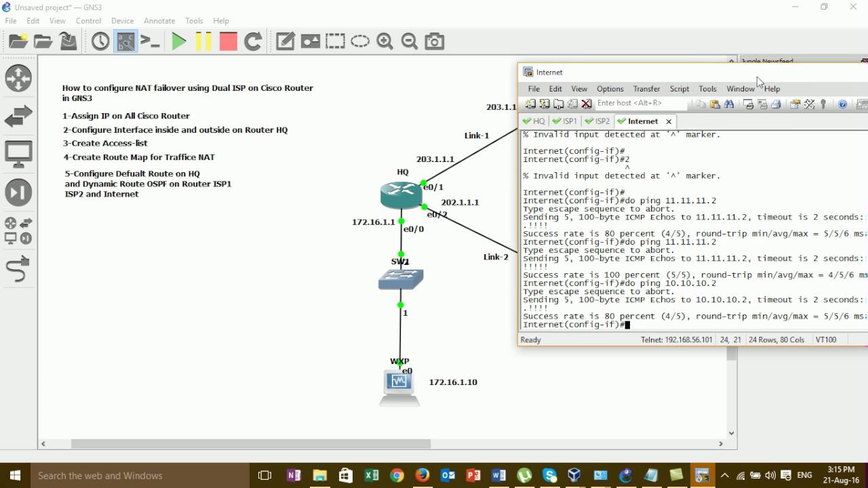This screenshot has height=488, width=868.
Task: Open terminal Help blue question icon
Action: pos(842,104)
